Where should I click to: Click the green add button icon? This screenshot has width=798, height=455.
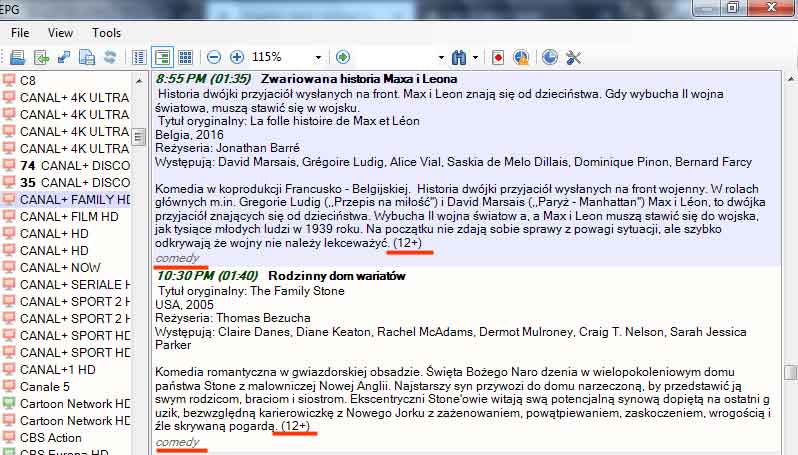343,57
